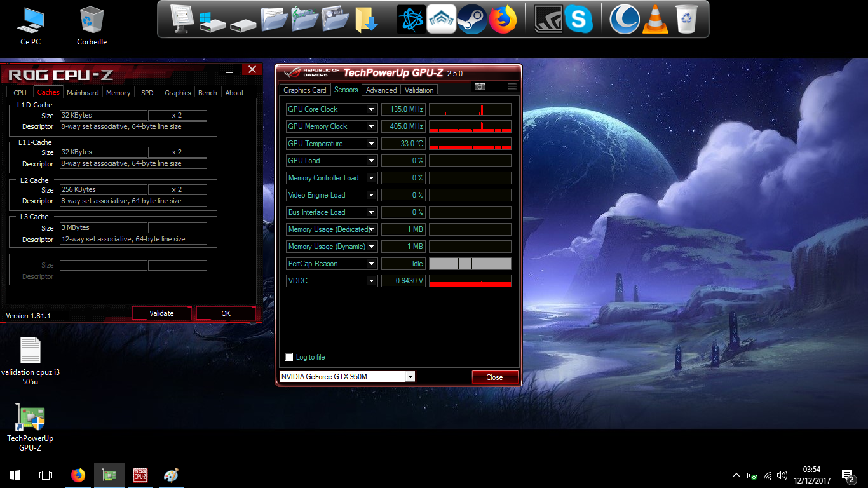This screenshot has width=868, height=488.
Task: Expand the GPU Memory Clock dropdown
Action: (372, 126)
